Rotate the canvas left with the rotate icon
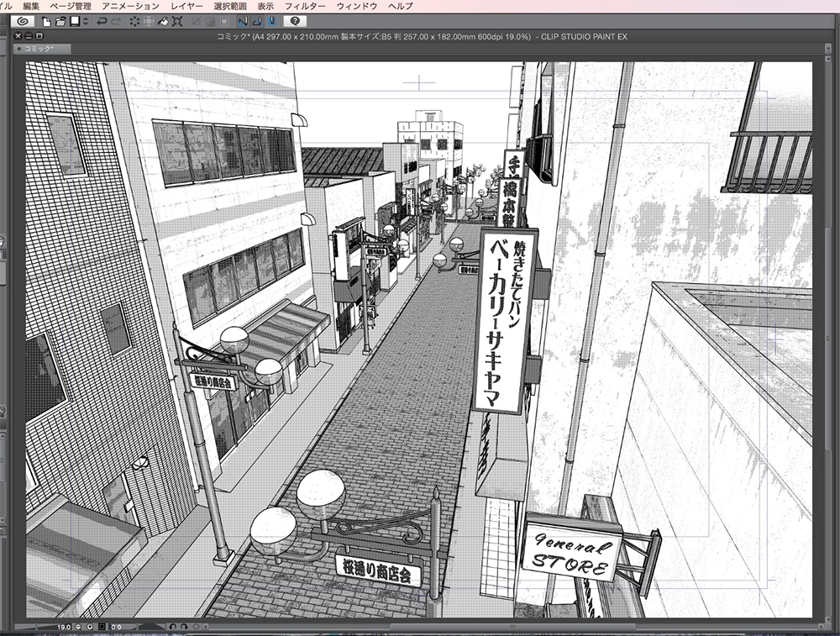Image resolution: width=840 pixels, height=636 pixels. [x=174, y=627]
